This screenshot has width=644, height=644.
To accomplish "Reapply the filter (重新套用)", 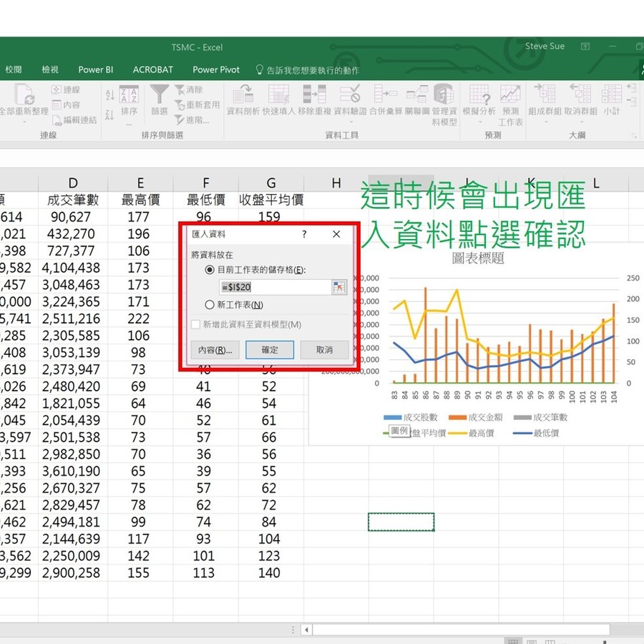I will point(197,104).
